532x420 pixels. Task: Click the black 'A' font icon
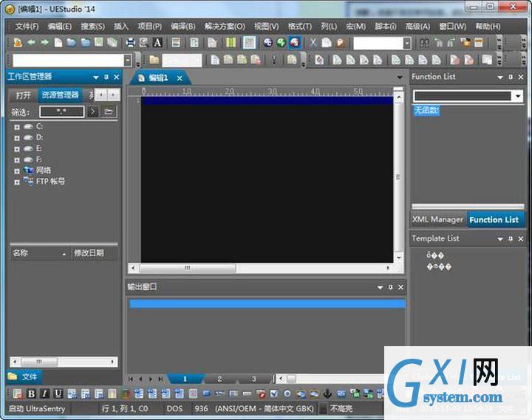pyautogui.click(x=157, y=42)
